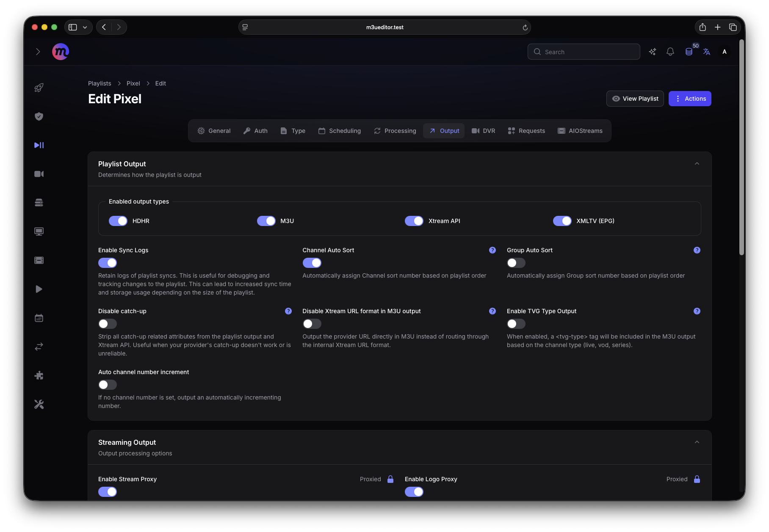Open the server stack sidebar icon
The image size is (769, 532).
click(x=39, y=203)
